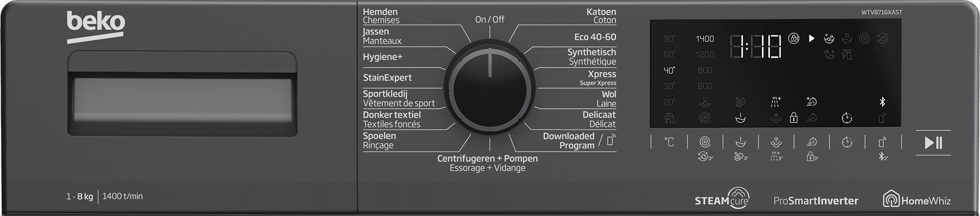Select the Katoen Coton program
This screenshot has height=216, width=980.
pos(601,16)
